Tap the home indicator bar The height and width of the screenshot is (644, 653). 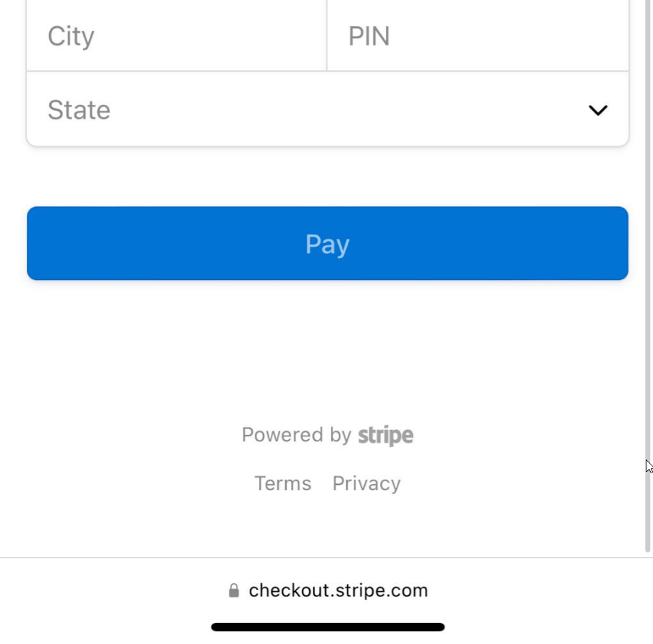(327, 627)
